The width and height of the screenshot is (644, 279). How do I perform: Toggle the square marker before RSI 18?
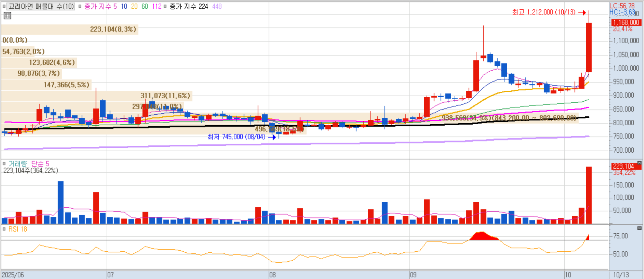[4, 229]
